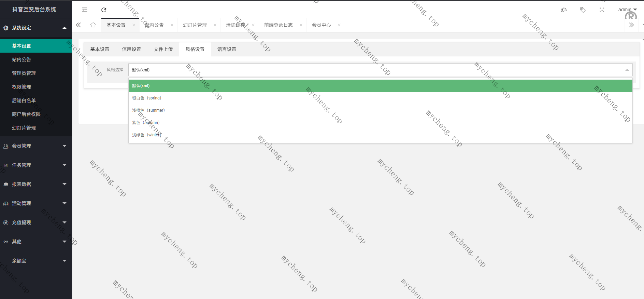Open the admin user dropdown
Screen dimensions: 644x299
(x=627, y=10)
